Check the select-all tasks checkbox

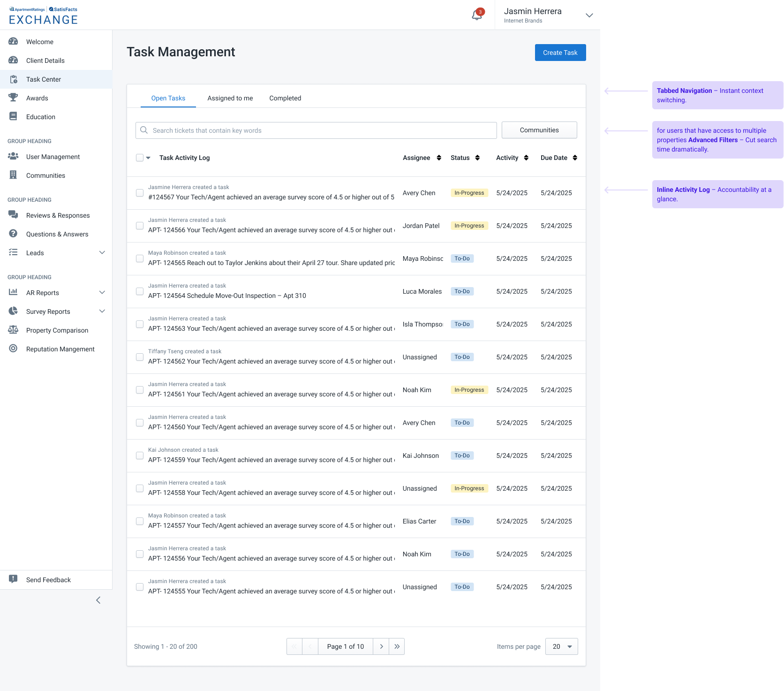(x=140, y=158)
